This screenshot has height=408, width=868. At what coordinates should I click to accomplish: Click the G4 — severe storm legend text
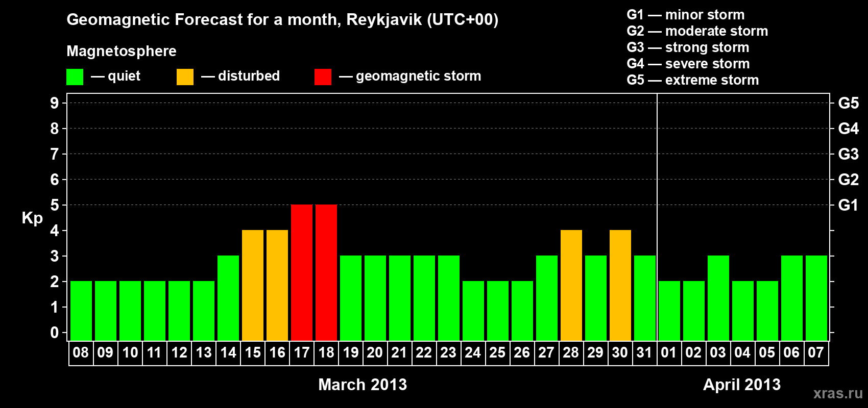pos(688,64)
